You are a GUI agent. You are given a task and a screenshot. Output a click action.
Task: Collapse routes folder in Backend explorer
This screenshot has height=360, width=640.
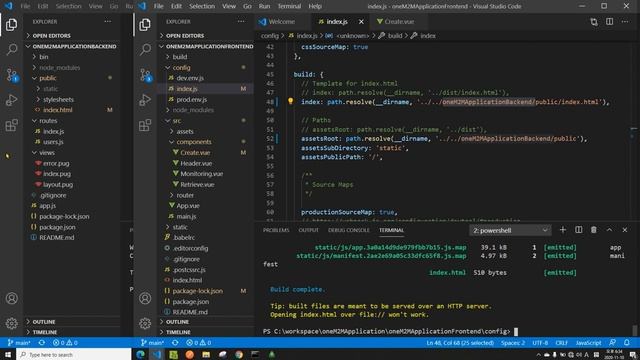tap(48, 120)
